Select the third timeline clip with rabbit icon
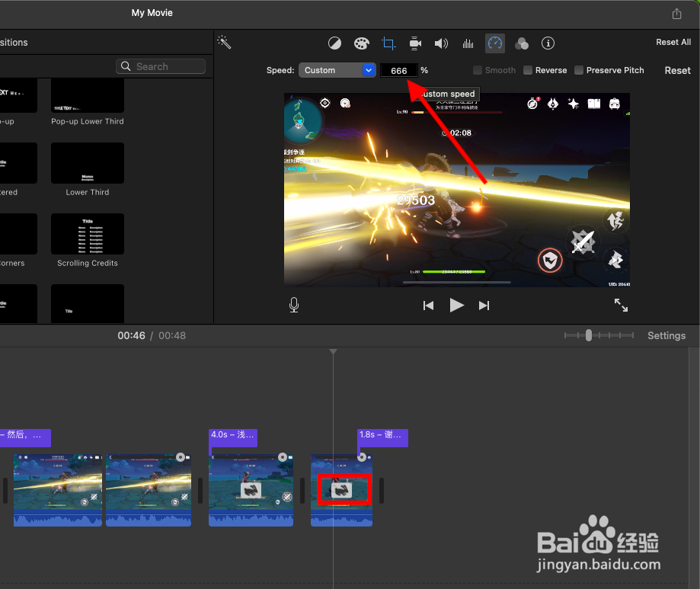The height and width of the screenshot is (589, 700). (x=251, y=490)
